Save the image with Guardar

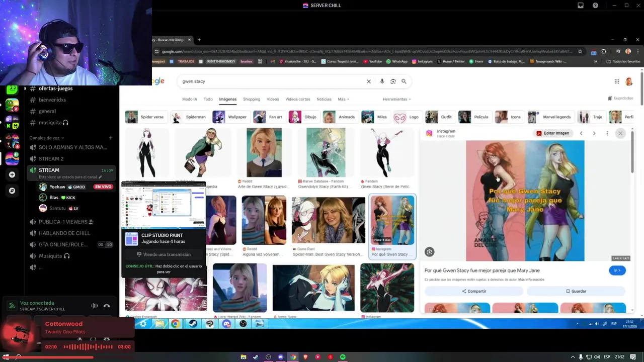pos(576,291)
